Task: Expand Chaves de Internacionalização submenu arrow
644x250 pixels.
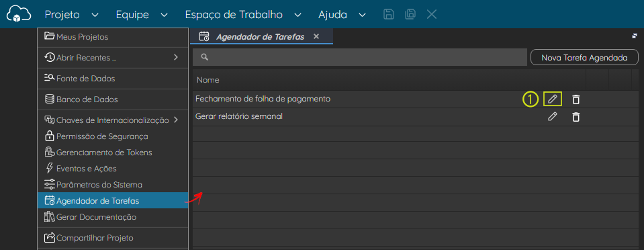Action: click(x=176, y=120)
